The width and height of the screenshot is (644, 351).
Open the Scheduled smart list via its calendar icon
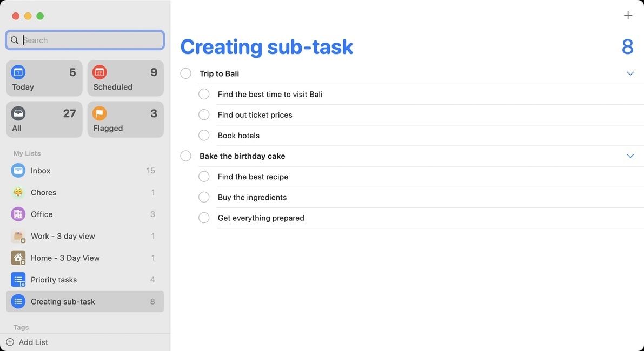coord(99,71)
